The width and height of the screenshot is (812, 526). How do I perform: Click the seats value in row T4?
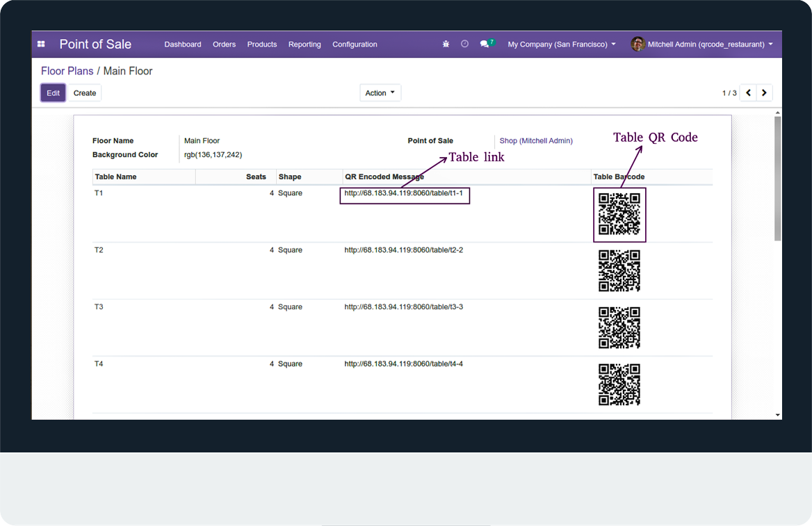271,364
